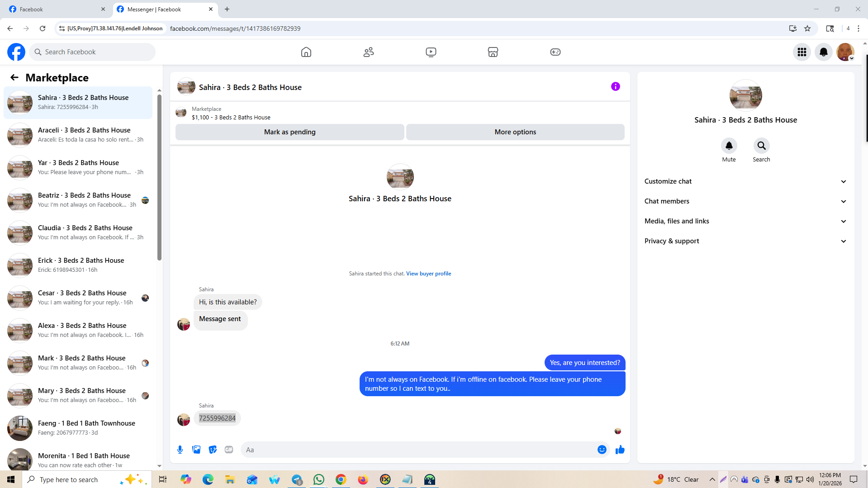Attach a photo file to message
Image resolution: width=868 pixels, height=488 pixels.
[196, 450]
